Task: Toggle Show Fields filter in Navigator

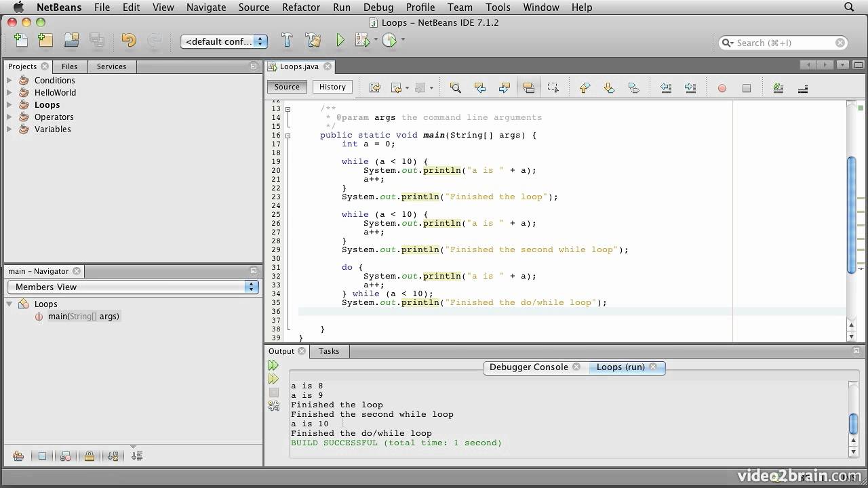Action: point(42,456)
